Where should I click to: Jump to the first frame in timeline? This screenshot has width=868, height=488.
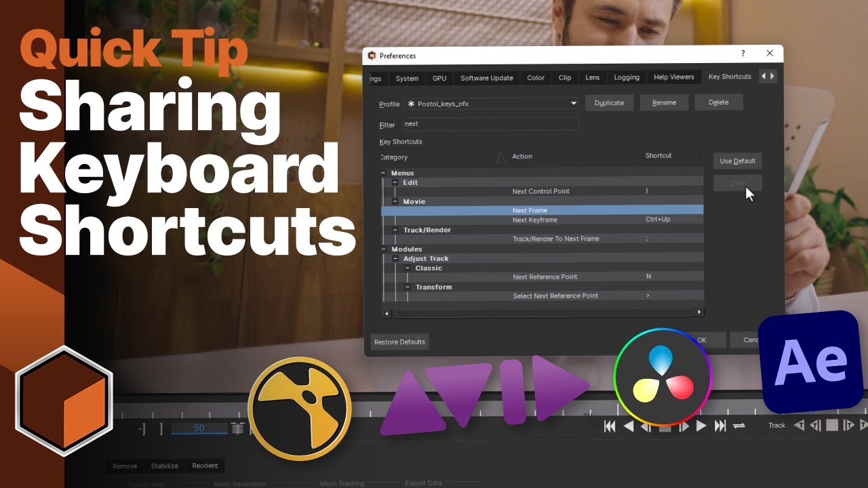tap(610, 426)
